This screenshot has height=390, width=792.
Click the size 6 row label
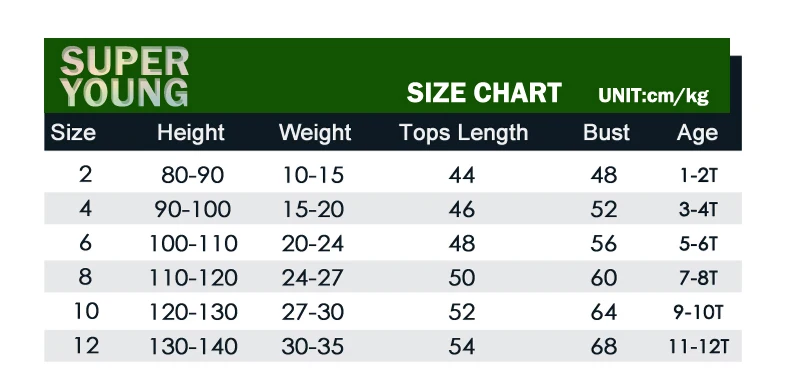(x=85, y=243)
